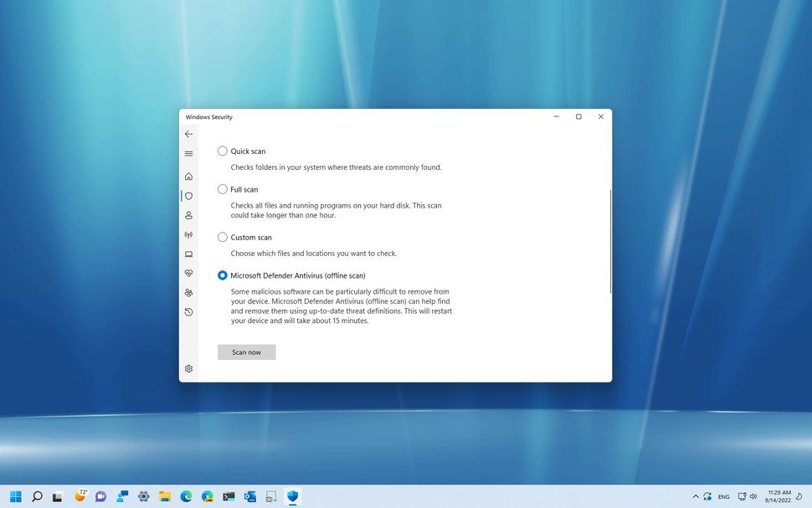Open App & browser control laptop icon

pyautogui.click(x=188, y=254)
